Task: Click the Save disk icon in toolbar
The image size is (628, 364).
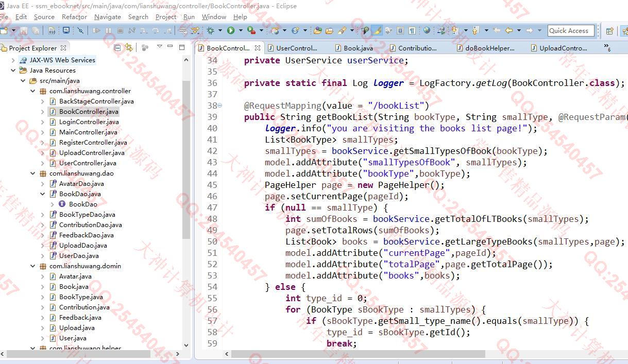Action: [x=24, y=31]
